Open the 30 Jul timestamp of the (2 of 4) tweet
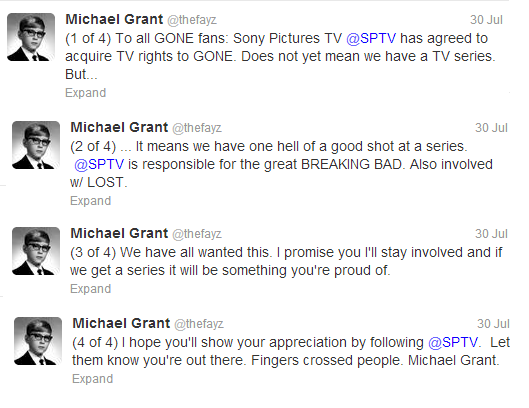 491,128
